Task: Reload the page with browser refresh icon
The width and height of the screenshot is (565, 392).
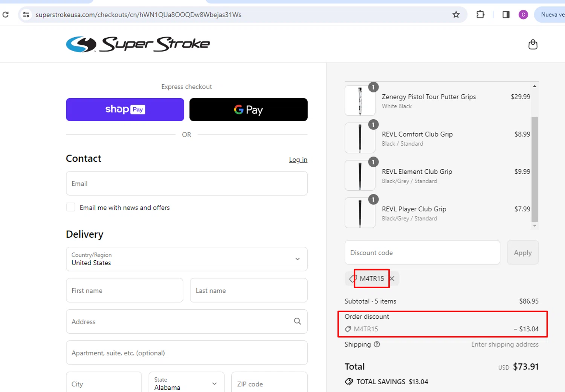Action: [6, 15]
